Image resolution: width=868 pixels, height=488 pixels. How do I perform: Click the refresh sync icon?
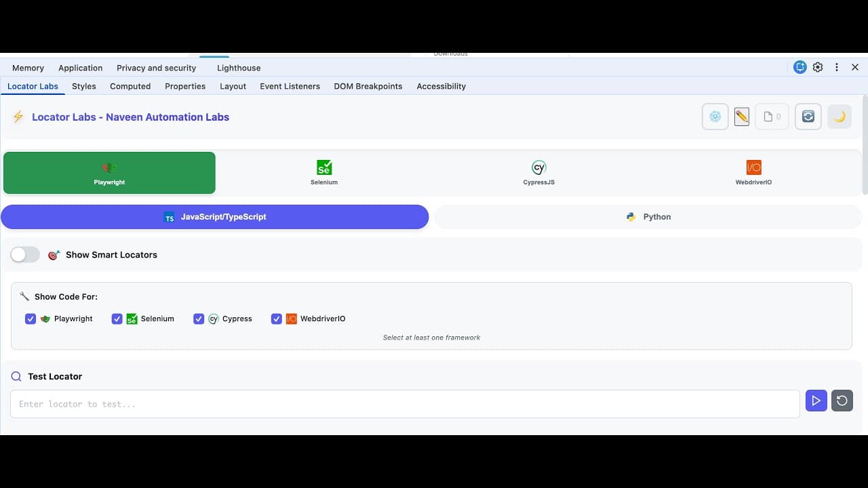pos(808,116)
